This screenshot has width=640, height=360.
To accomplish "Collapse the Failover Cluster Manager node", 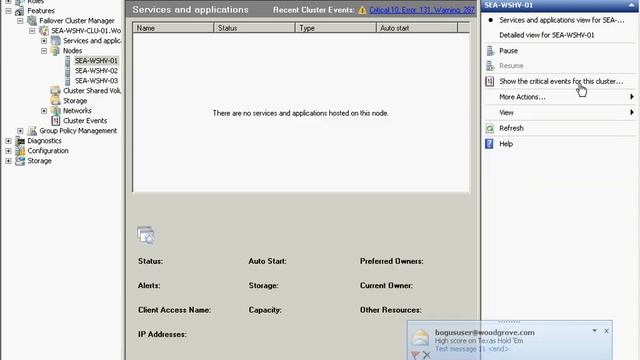I will tap(20, 21).
